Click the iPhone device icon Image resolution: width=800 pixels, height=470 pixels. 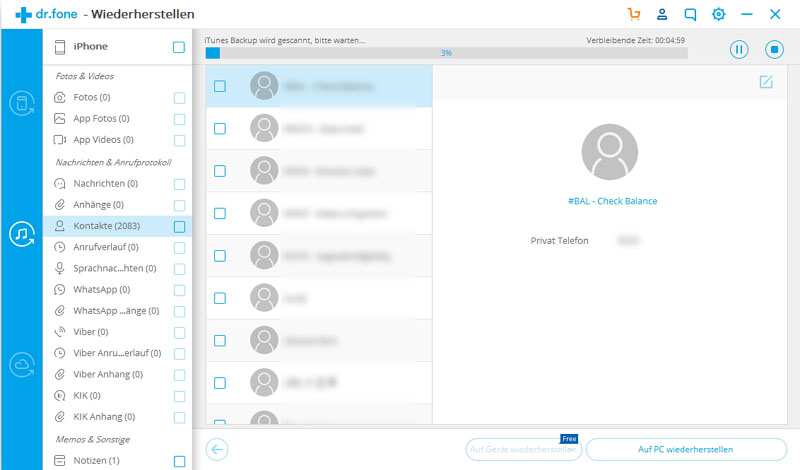tap(60, 47)
